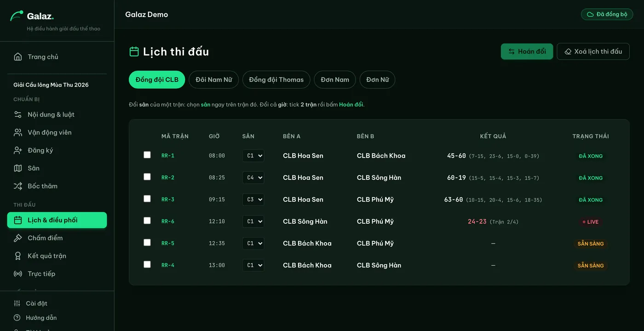Switch to the Đồng đội CLB tab
The width and height of the screenshot is (644, 331).
tap(157, 80)
